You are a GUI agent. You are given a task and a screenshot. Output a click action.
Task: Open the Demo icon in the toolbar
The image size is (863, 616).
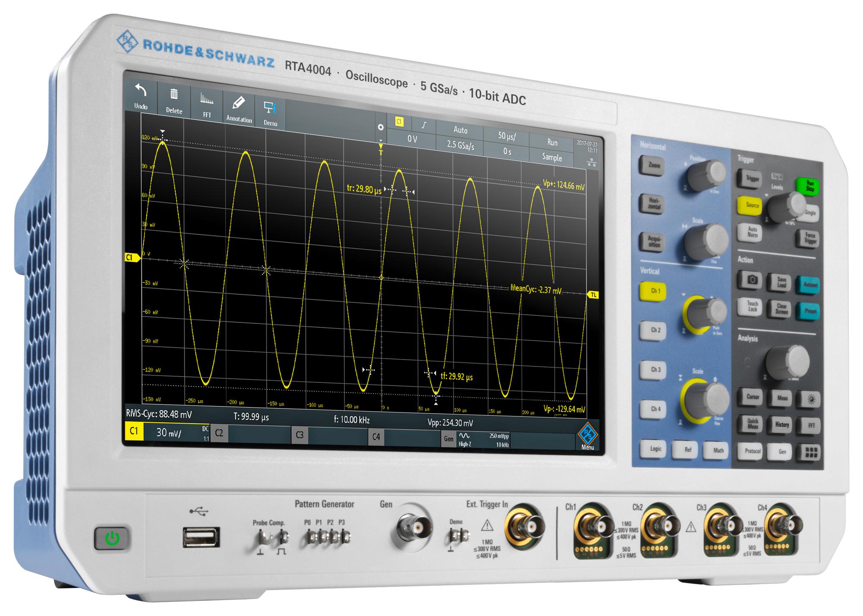click(x=271, y=113)
